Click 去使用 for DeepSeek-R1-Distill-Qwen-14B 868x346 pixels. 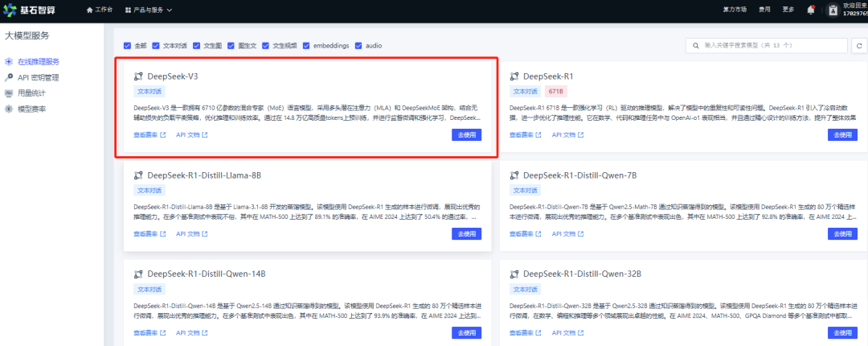pyautogui.click(x=466, y=332)
